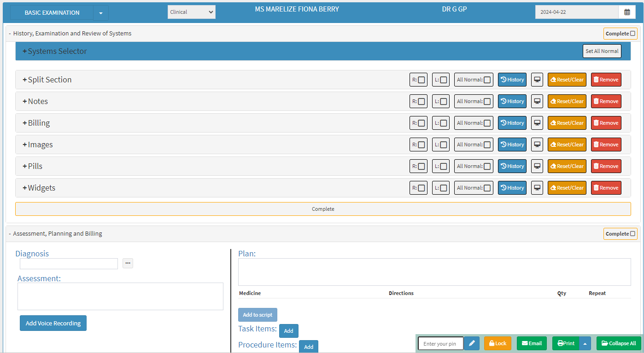Collapse the Assessment, Planning and Billing header

tap(10, 234)
